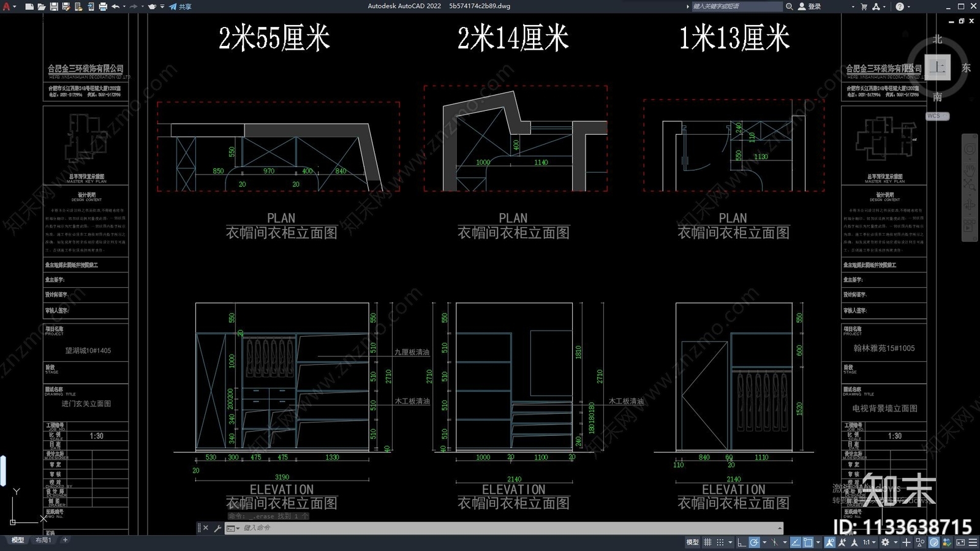Click the Save As icon
The width and height of the screenshot is (980, 551).
point(66,6)
